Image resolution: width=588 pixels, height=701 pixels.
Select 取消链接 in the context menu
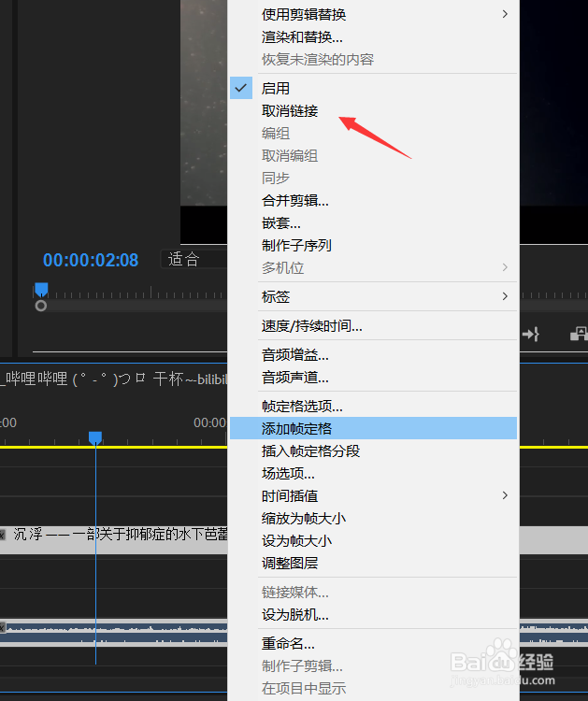[x=373, y=110]
